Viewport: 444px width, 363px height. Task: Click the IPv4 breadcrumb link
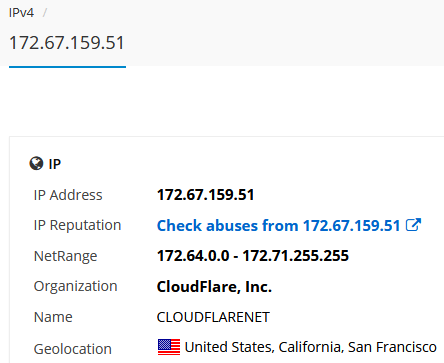[21, 13]
